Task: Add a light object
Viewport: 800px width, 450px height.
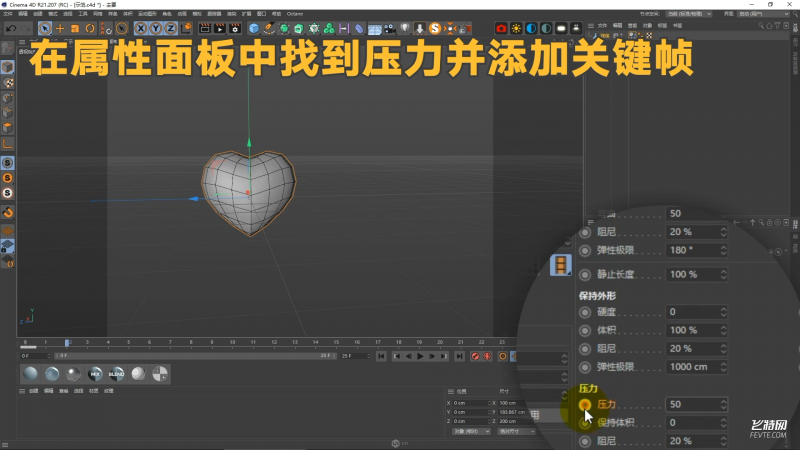Action: pyautogui.click(x=405, y=29)
